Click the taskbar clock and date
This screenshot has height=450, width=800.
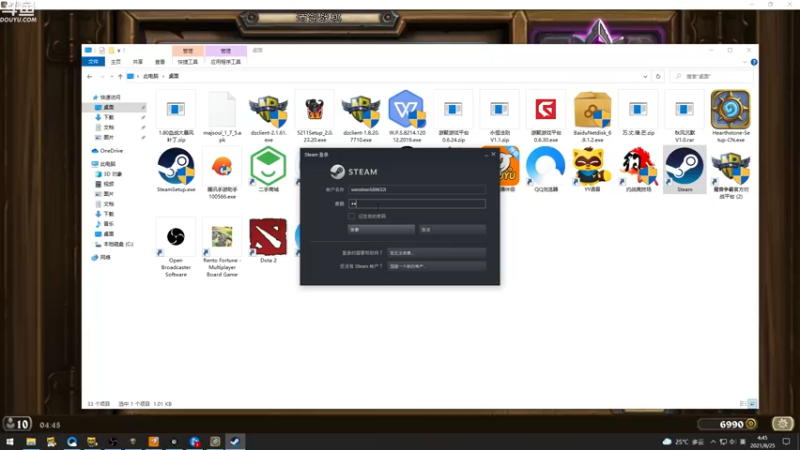pos(762,442)
